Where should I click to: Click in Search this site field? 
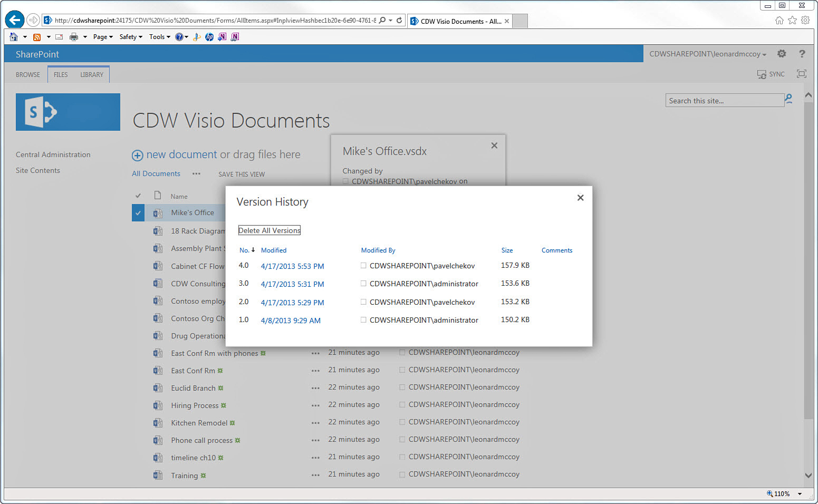(x=725, y=101)
